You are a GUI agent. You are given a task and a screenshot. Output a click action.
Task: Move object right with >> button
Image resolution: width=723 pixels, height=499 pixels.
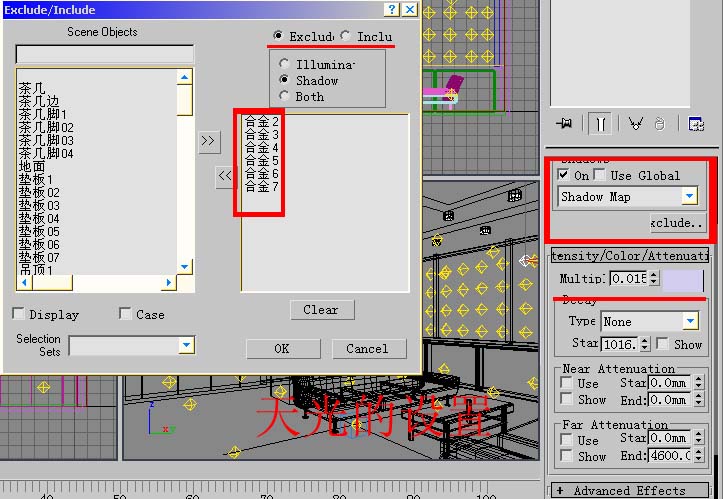click(208, 141)
